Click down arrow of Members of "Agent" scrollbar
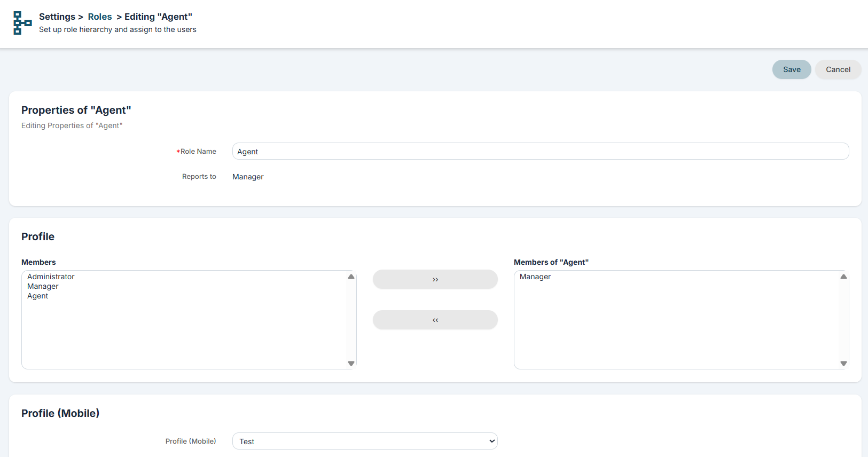The height and width of the screenshot is (457, 868). point(843,363)
